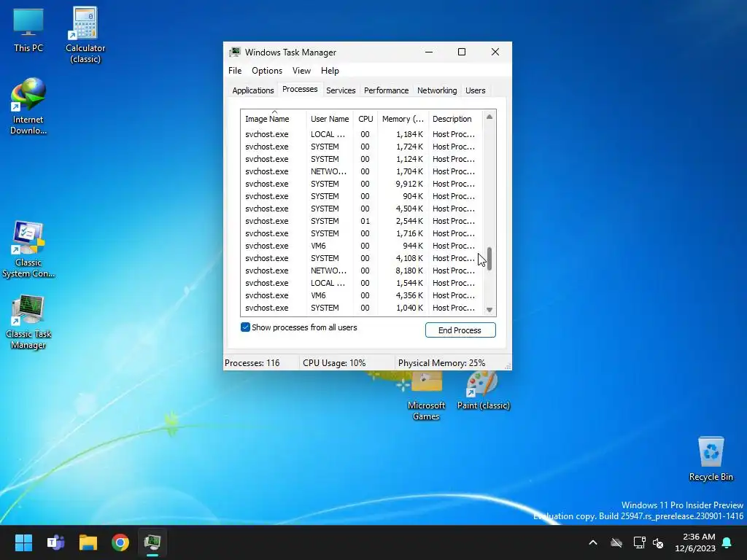Click the muted volume tray icon

click(658, 542)
